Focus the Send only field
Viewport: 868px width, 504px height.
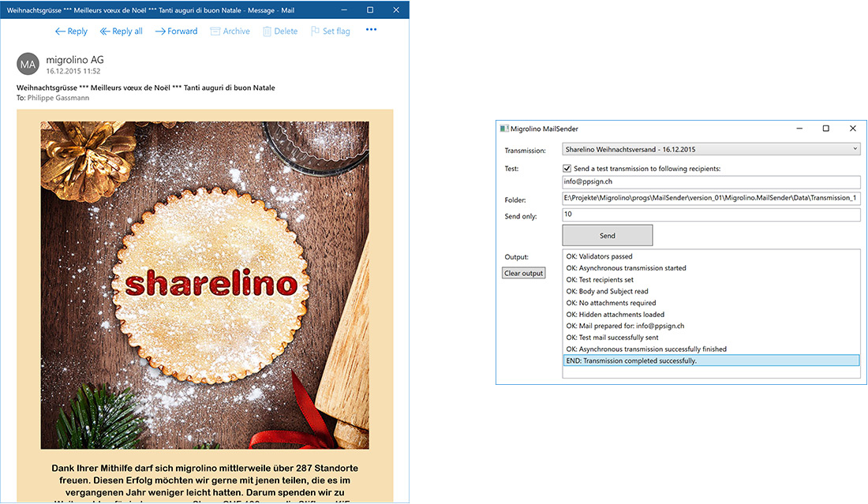[x=711, y=214]
